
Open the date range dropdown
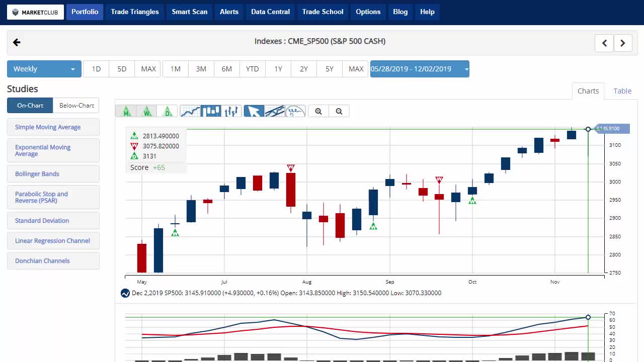click(x=420, y=69)
